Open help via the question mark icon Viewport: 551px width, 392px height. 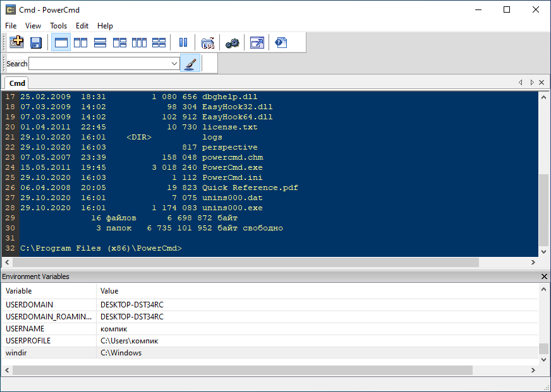tap(281, 42)
